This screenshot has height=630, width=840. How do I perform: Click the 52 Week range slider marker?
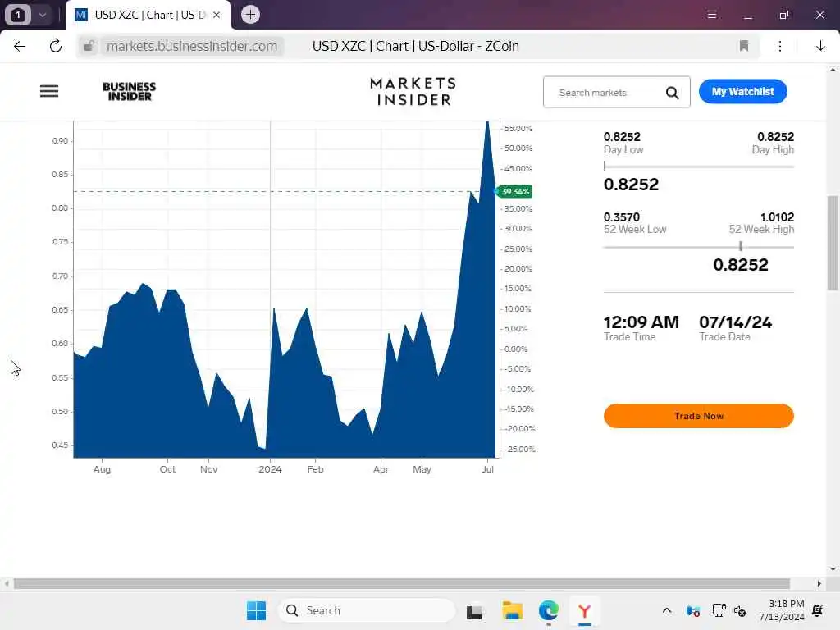(741, 246)
